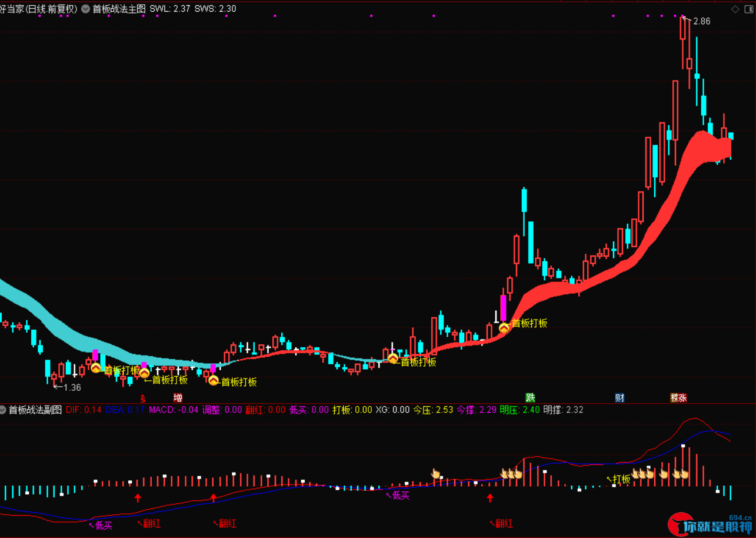756x538 pixels.
Task: Open the red 增 info marker
Action: 178,398
